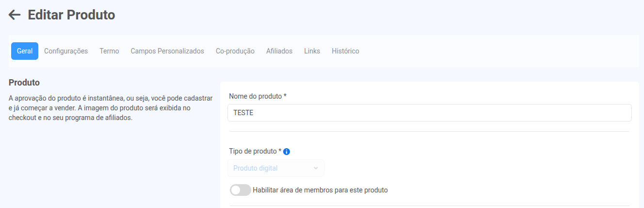Click the chevron arrow in product type dropdown
The image size is (644, 208).
point(316,168)
